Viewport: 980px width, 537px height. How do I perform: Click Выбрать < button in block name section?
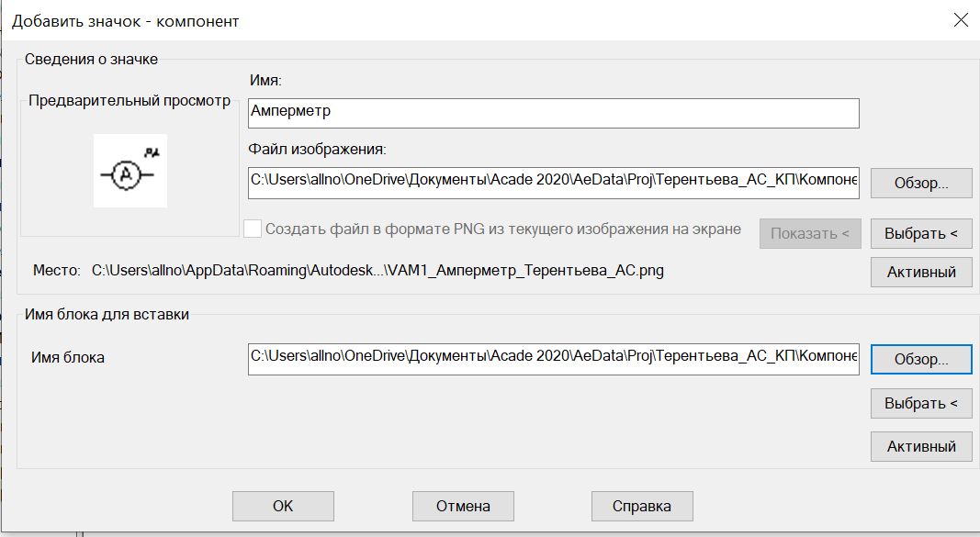click(x=921, y=403)
